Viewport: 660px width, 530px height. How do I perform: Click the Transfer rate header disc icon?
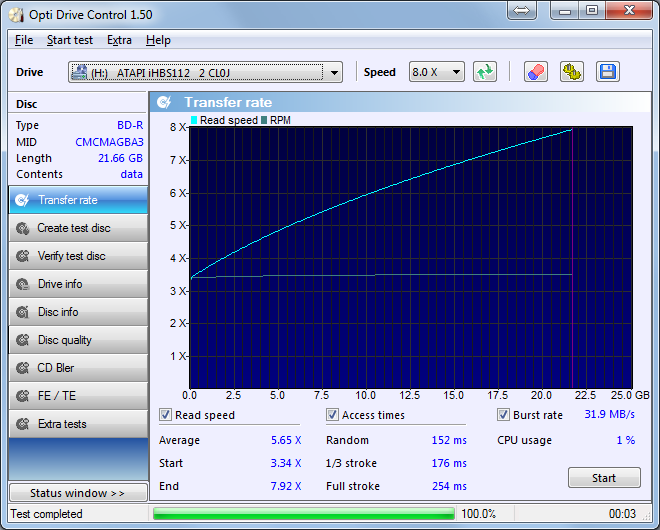pos(164,102)
